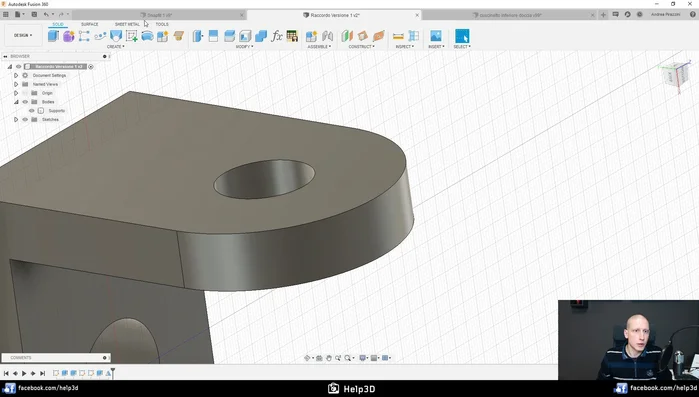Toggle visibility eye of Bodies folder

point(25,102)
